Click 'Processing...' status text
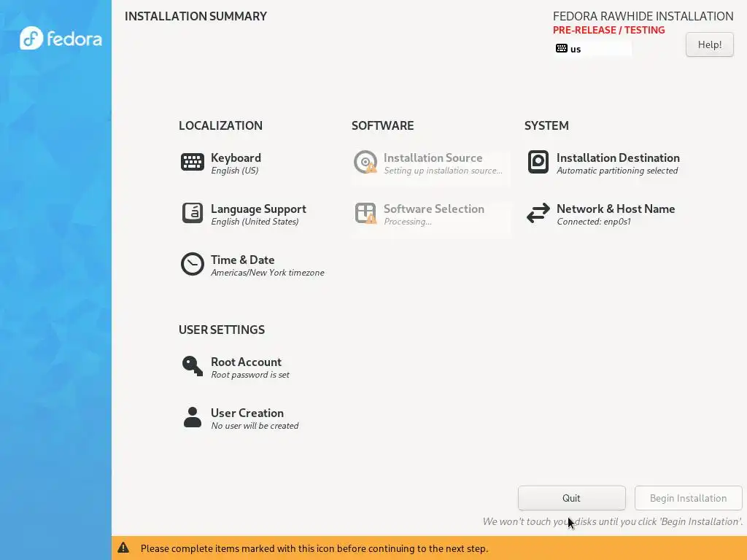This screenshot has width=747, height=560. 408,222
